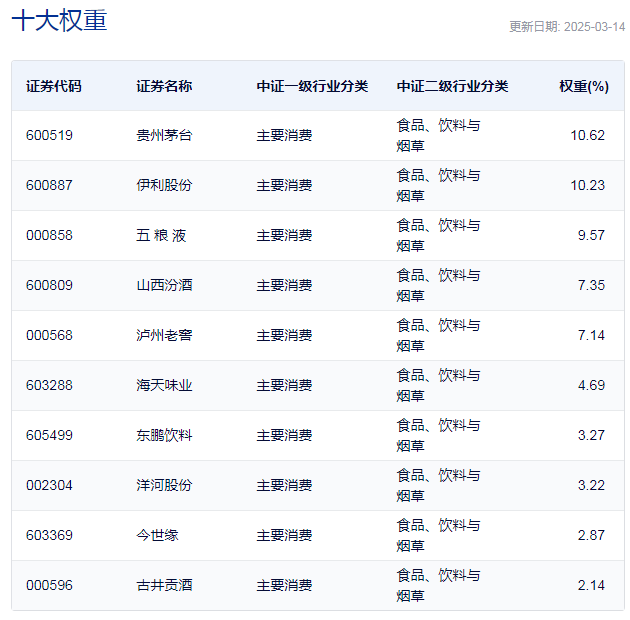Select security code 002304

(x=49, y=485)
